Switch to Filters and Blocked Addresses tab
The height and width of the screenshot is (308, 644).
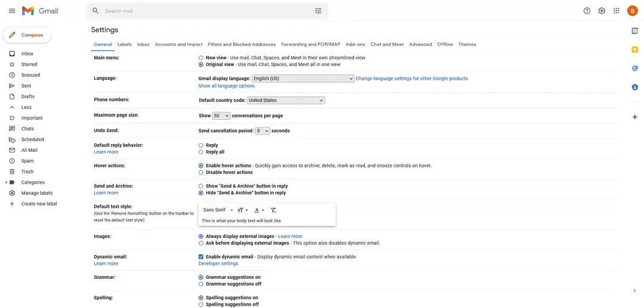coord(242,44)
